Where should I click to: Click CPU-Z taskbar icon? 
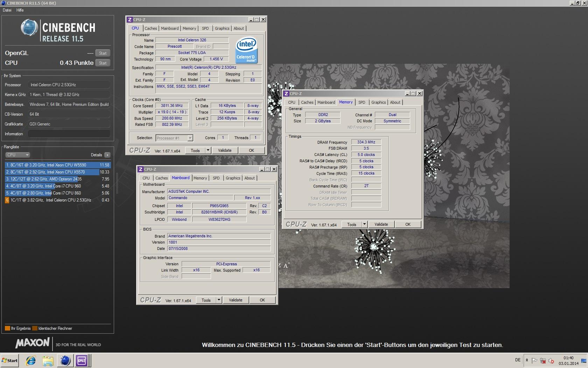[x=82, y=360]
